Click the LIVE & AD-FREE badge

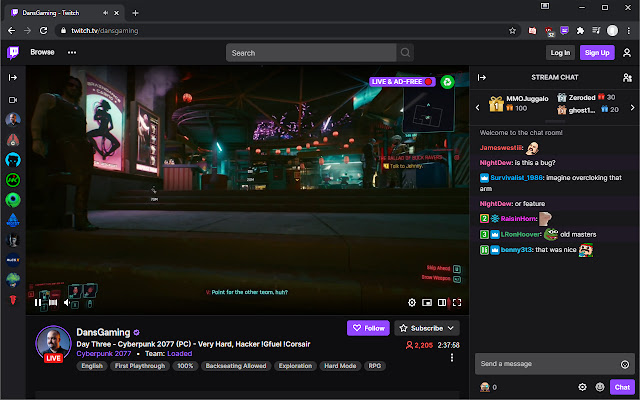tap(402, 82)
